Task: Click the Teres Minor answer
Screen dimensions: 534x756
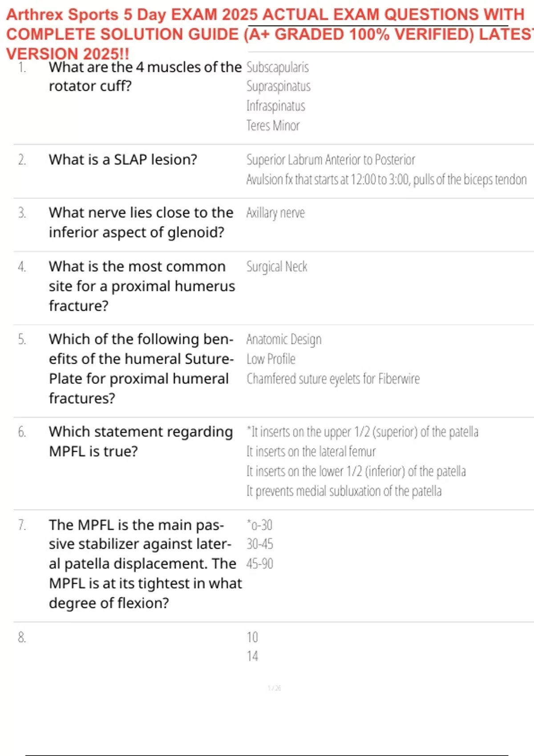Action: pyautogui.click(x=273, y=126)
